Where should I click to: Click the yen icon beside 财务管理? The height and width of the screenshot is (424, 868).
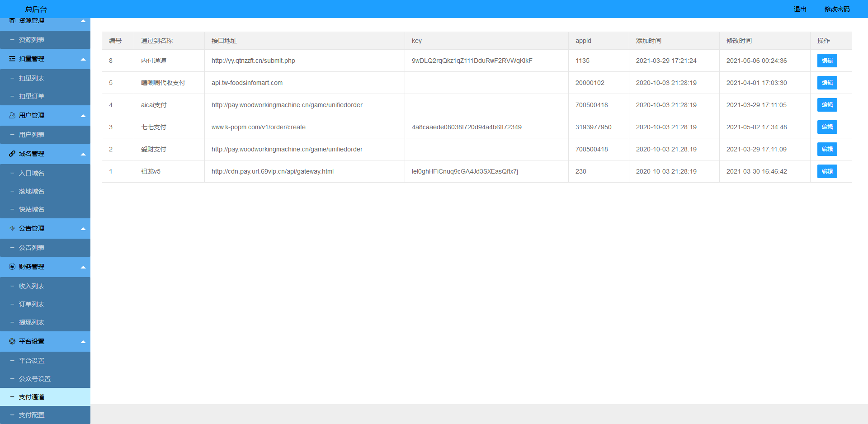click(12, 267)
